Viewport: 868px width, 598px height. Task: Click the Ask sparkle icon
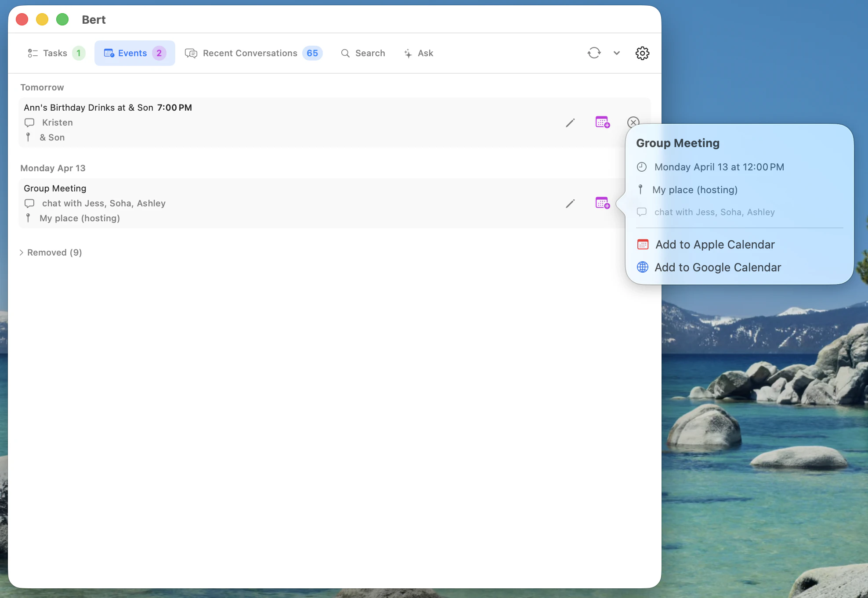tap(408, 53)
